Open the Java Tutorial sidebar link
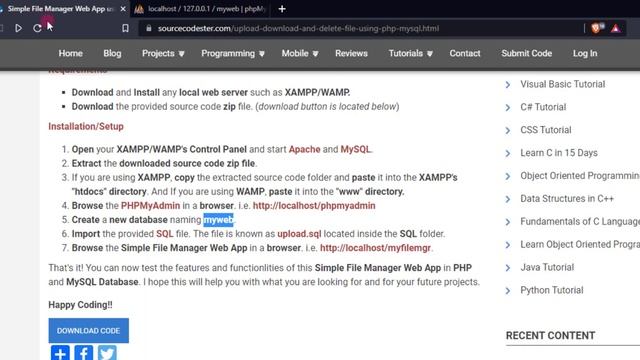Viewport: 640px width, 360px height. tap(547, 267)
